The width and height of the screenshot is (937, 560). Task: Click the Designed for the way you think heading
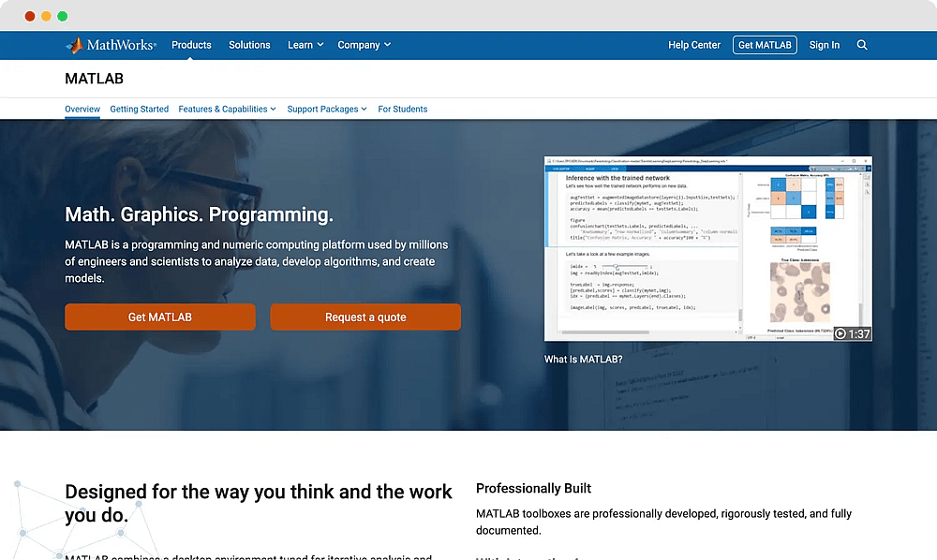pos(259,503)
